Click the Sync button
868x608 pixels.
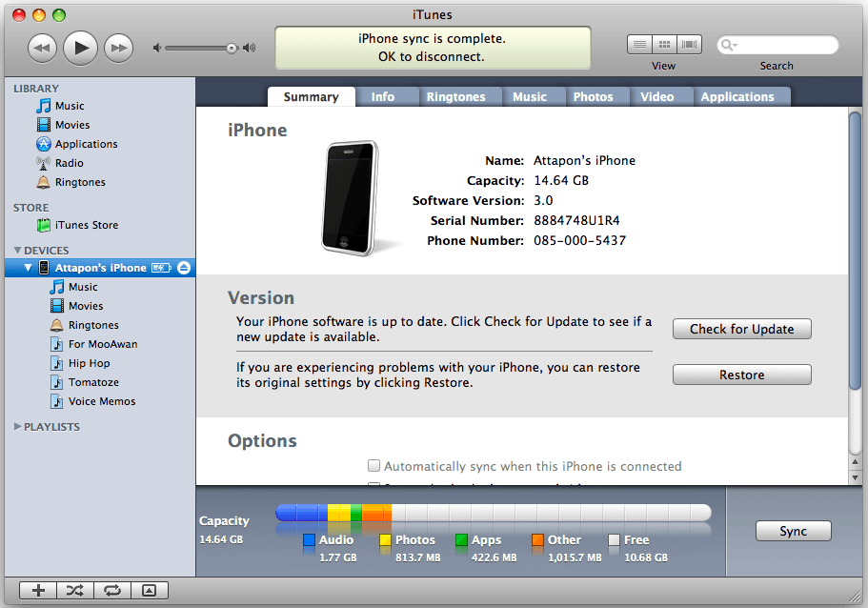[x=794, y=531]
